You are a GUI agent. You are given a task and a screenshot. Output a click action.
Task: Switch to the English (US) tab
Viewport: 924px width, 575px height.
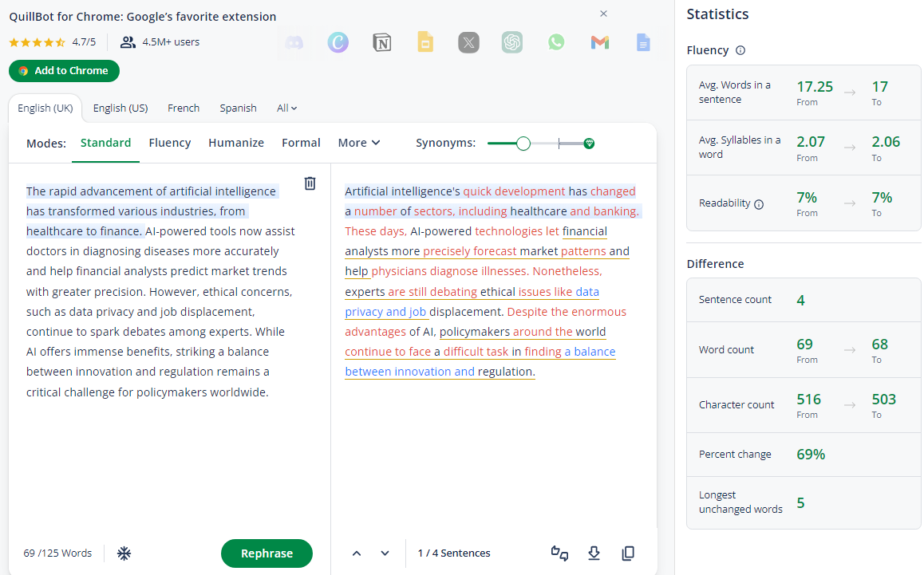[x=120, y=108]
